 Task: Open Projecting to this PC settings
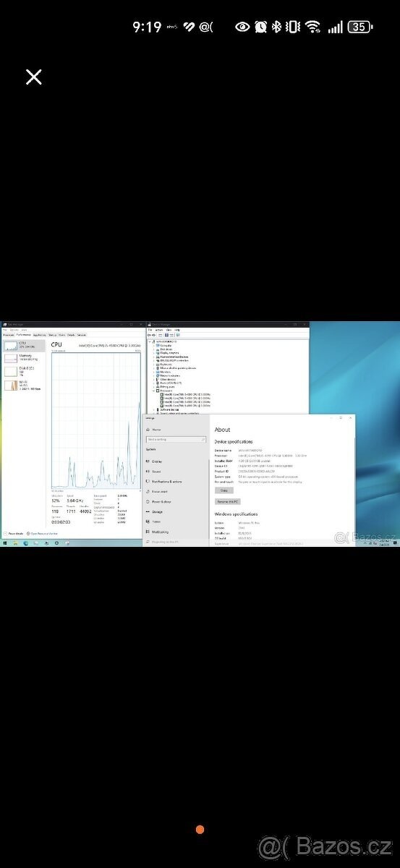[x=163, y=542]
